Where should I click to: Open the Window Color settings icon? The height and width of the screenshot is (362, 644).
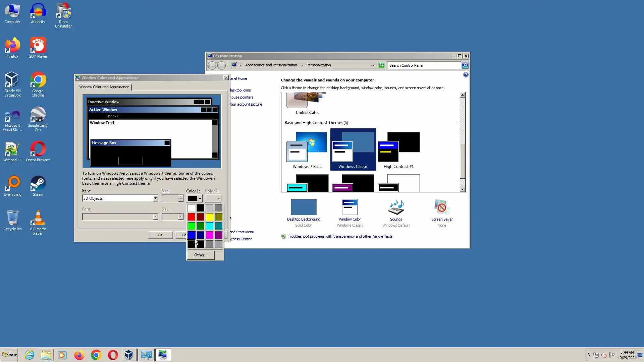coord(350,207)
